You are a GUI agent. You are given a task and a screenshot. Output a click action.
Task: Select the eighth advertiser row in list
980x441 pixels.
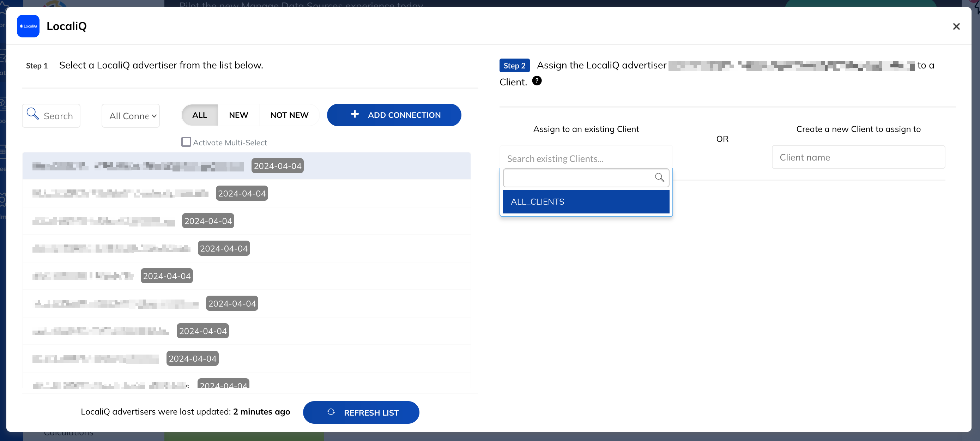247,358
